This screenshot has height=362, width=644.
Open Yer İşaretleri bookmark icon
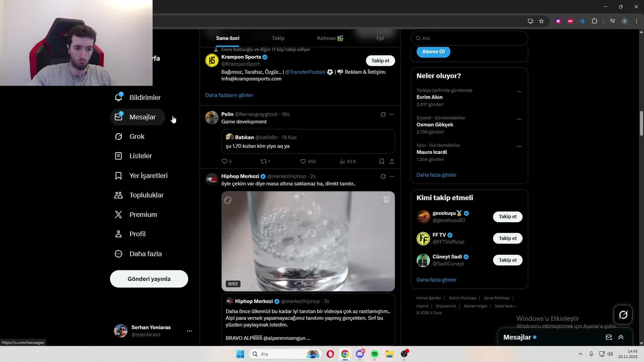click(x=119, y=175)
